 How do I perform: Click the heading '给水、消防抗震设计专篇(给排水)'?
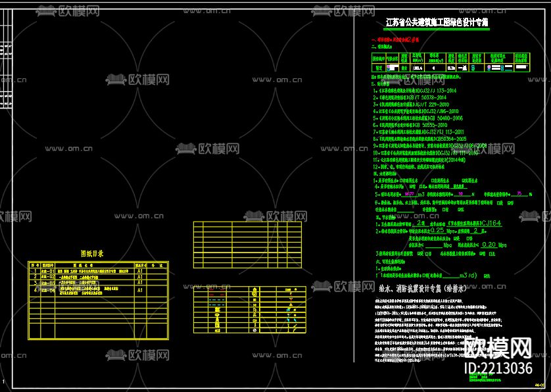pos(423,289)
